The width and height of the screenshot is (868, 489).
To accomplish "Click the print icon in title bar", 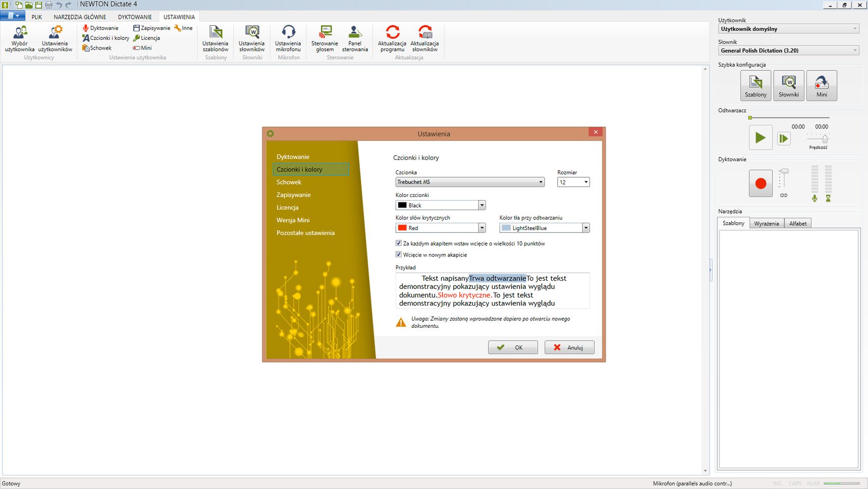I will [49, 5].
